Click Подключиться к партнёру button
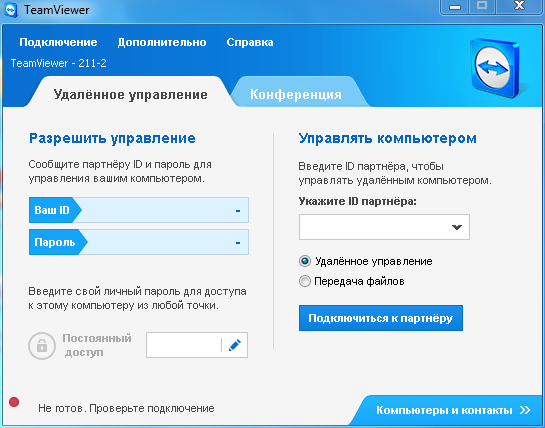 [x=381, y=318]
